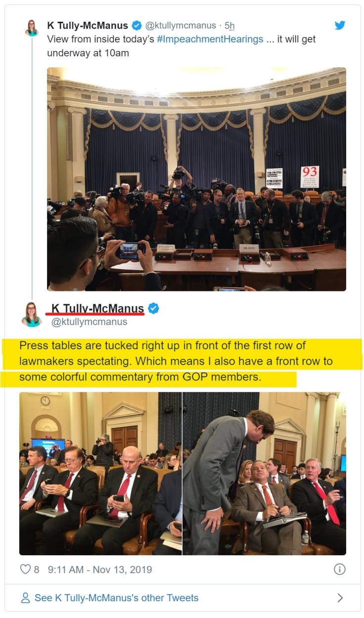This screenshot has width=364, height=618.
Task: Like the tweet with the heart icon
Action: tap(25, 569)
